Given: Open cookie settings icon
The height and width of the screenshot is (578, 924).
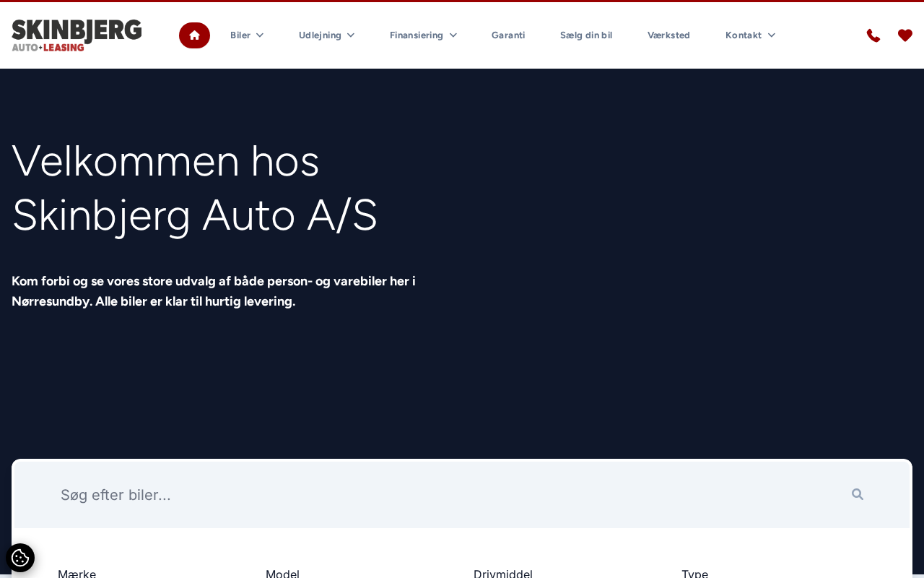Looking at the screenshot, I should (20, 558).
